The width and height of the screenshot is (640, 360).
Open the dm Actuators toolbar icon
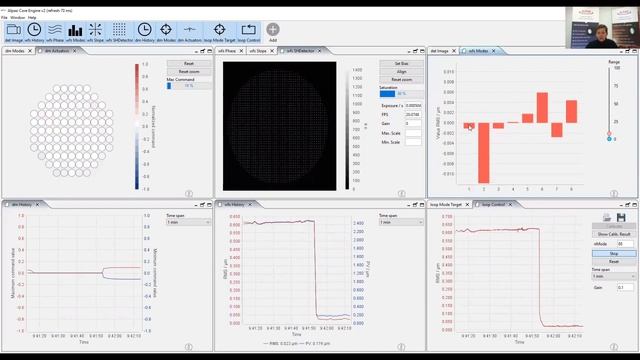tap(189, 33)
